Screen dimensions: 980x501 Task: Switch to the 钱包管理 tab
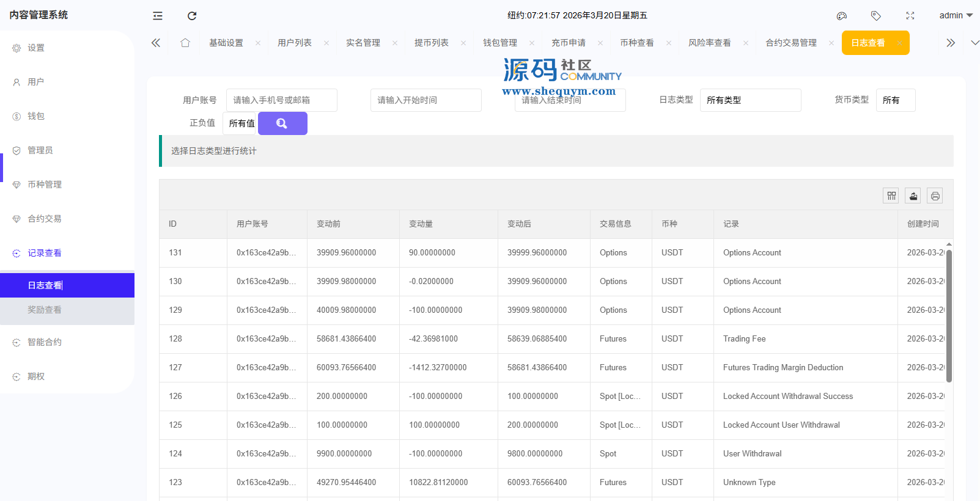(x=499, y=43)
